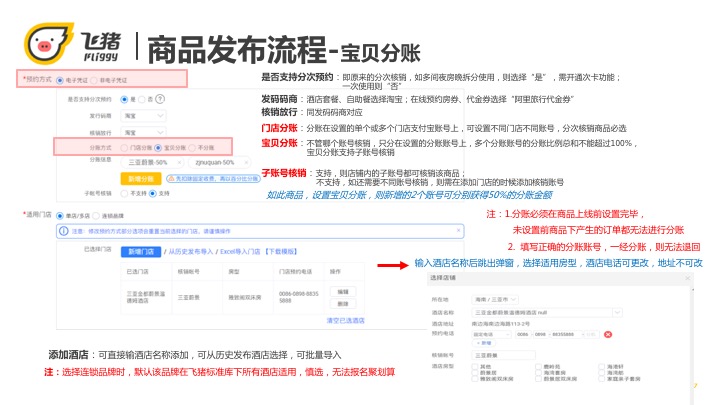Select 连锁品牌 for 适用门店
The width and height of the screenshot is (720, 405).
tap(96, 216)
